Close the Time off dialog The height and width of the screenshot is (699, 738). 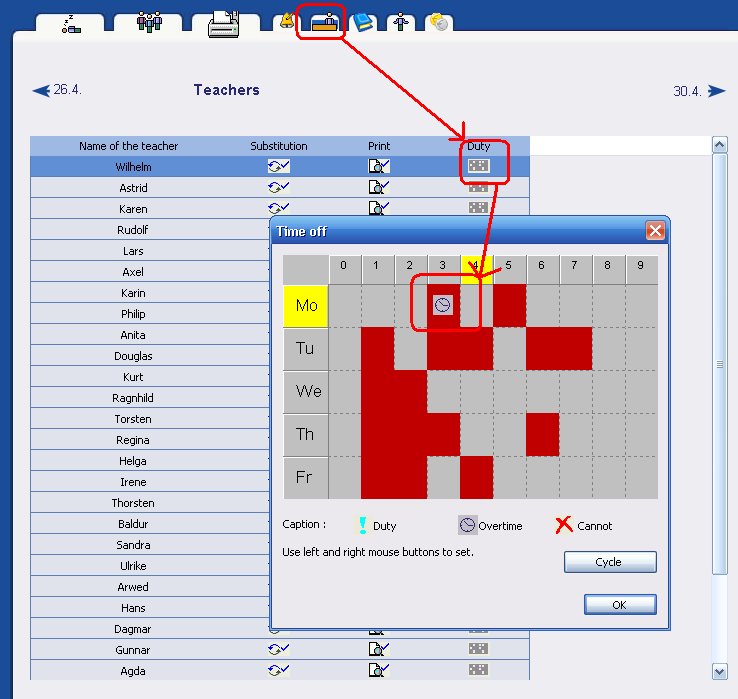(655, 231)
